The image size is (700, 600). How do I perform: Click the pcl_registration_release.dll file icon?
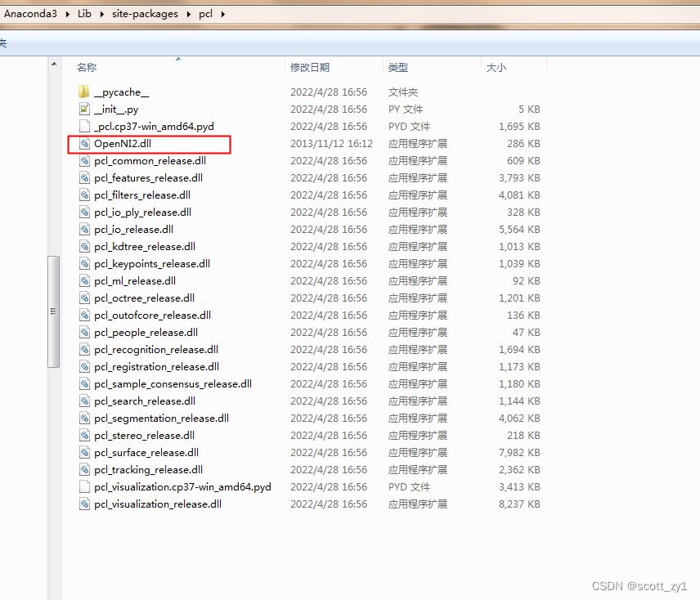pyautogui.click(x=84, y=367)
